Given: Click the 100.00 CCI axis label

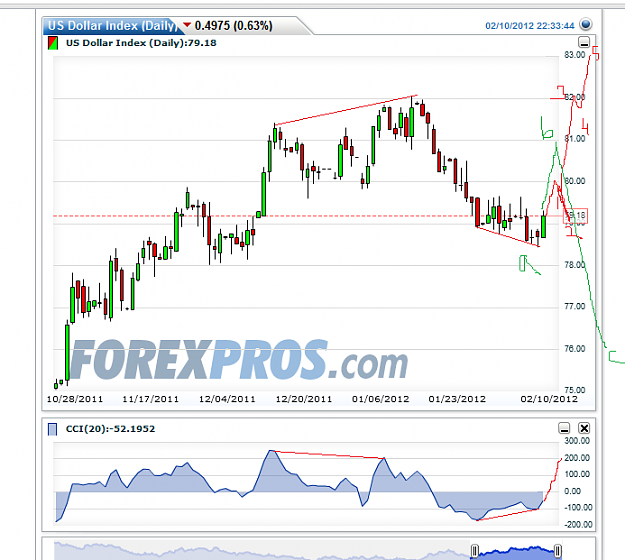Looking at the screenshot, I should coord(577,474).
